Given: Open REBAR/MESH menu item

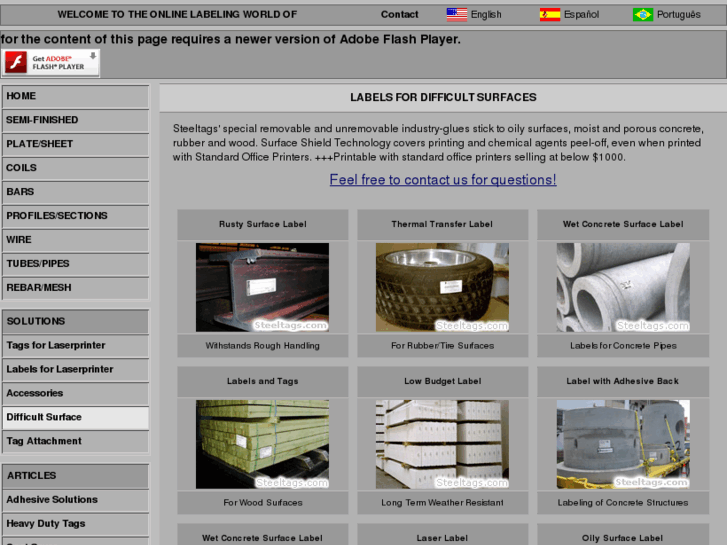Looking at the screenshot, I should (76, 288).
